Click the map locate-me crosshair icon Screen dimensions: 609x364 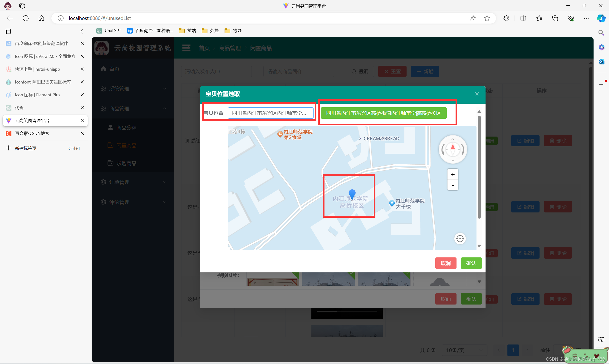[x=460, y=238]
